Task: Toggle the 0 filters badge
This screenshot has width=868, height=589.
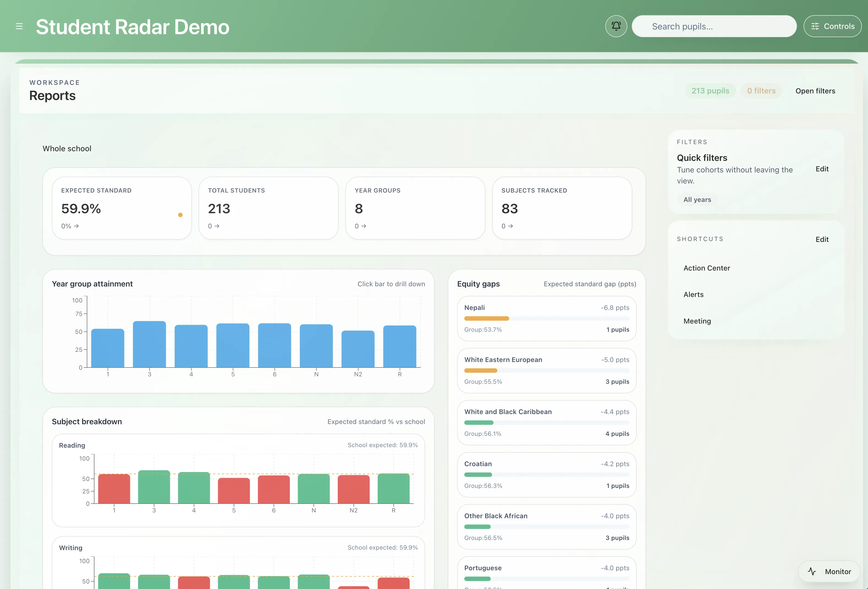Action: click(761, 90)
